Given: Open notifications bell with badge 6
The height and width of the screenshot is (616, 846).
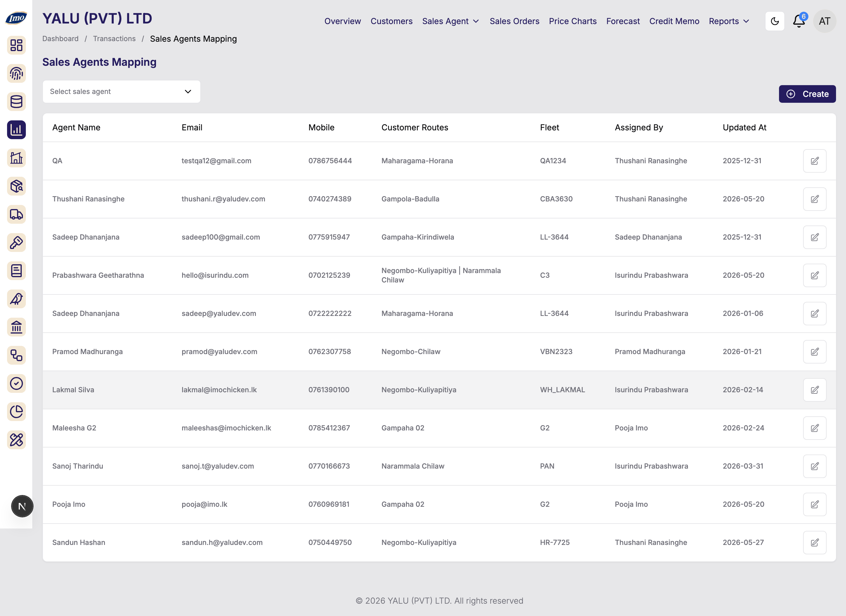Looking at the screenshot, I should click(799, 21).
